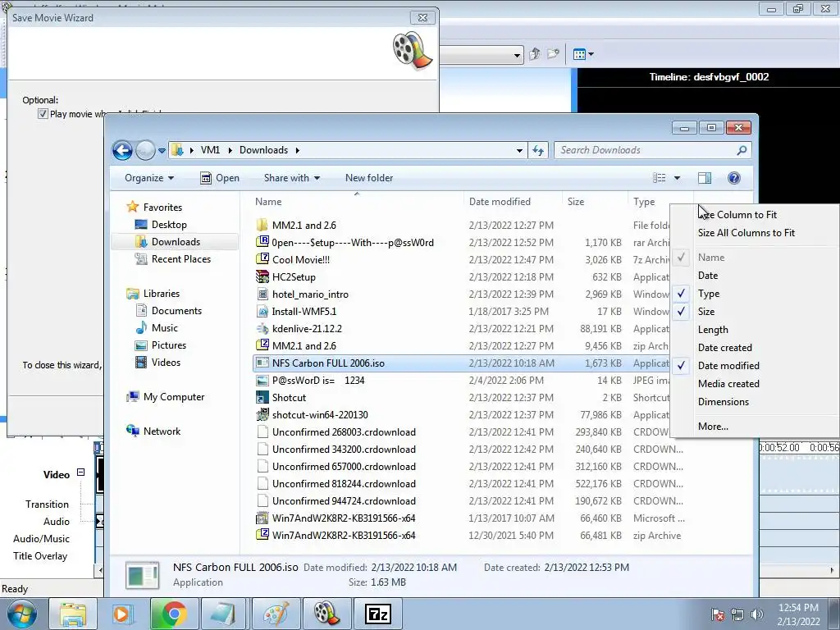
Task: Open the view options dropdown arrow
Action: (x=677, y=178)
